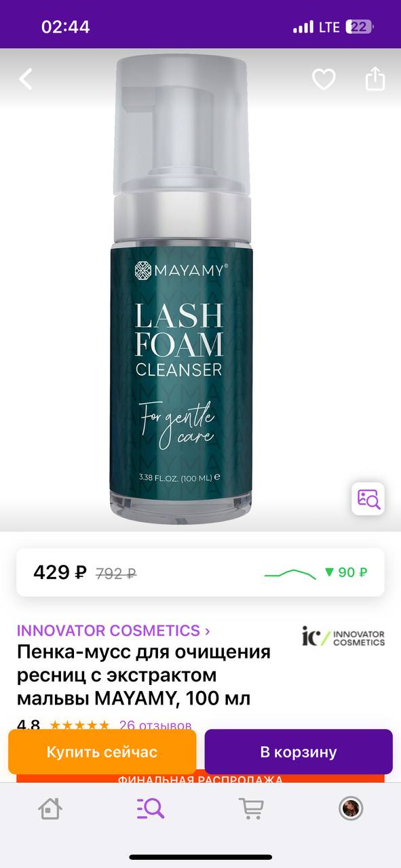Tap the Купить сейчас button
401x868 pixels.
(102, 752)
